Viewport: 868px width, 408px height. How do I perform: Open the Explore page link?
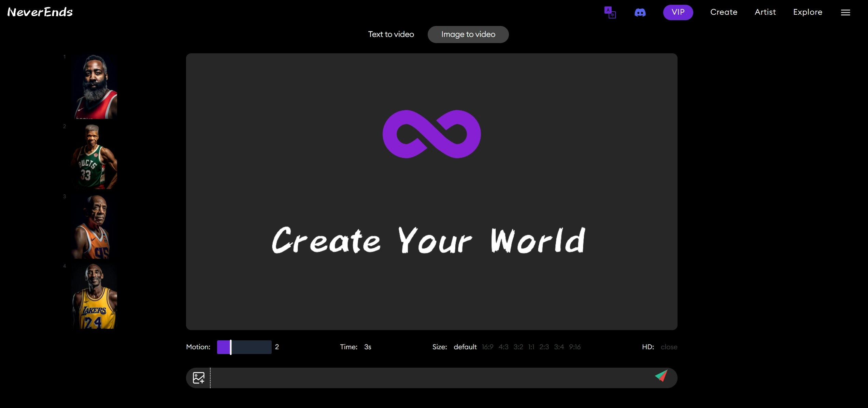coord(807,12)
